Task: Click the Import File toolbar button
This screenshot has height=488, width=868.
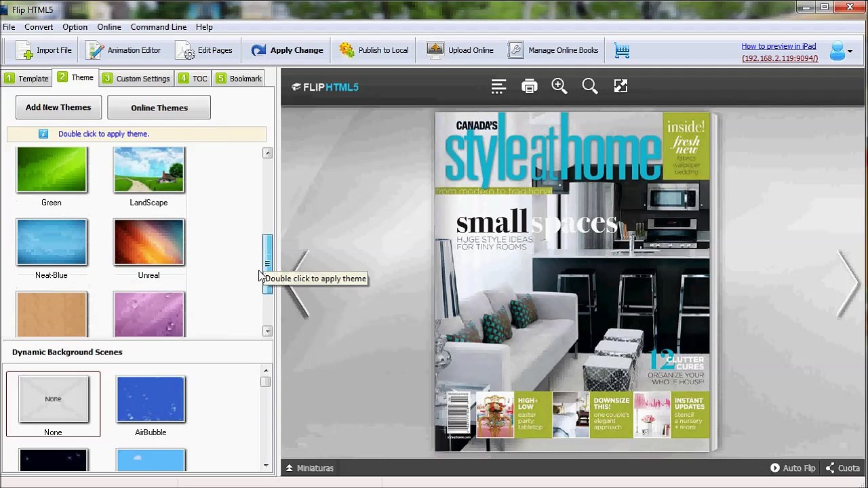Action: pyautogui.click(x=44, y=50)
